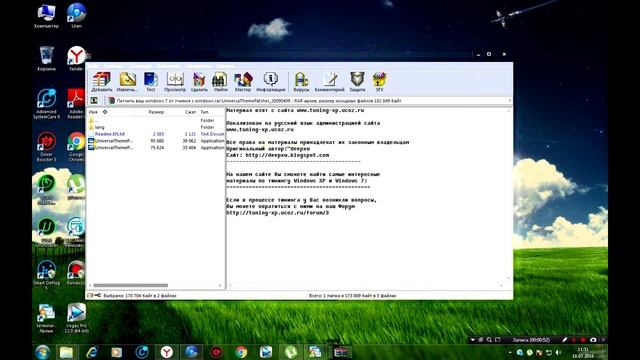Image resolution: width=640 pixels, height=360 pixels.
Task: Select the lang folder row
Action: [x=156, y=127]
